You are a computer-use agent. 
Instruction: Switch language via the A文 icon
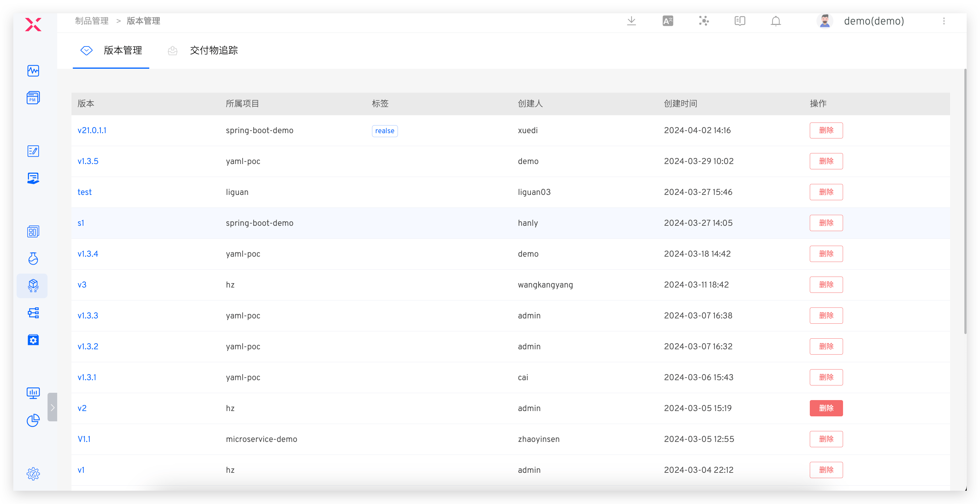[x=668, y=21]
